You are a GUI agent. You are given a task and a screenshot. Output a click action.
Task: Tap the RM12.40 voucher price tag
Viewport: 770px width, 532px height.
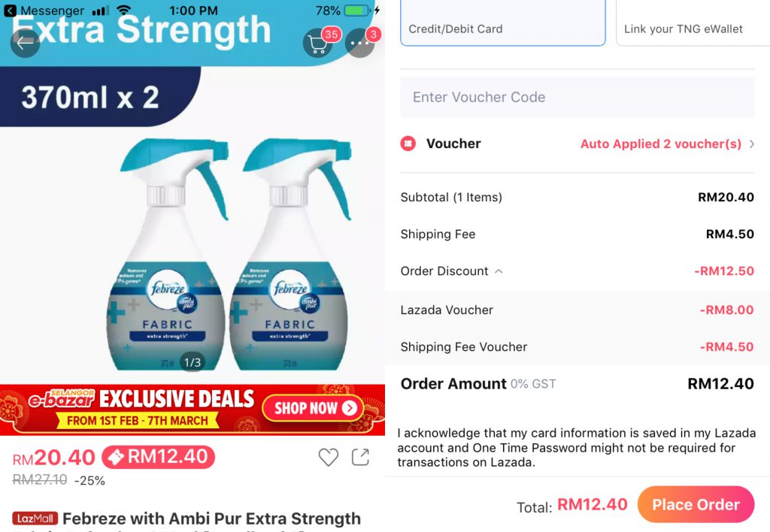click(x=158, y=457)
